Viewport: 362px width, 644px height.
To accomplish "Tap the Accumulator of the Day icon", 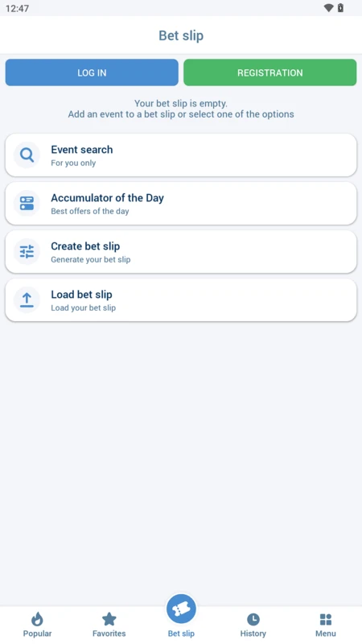I will pyautogui.click(x=27, y=204).
